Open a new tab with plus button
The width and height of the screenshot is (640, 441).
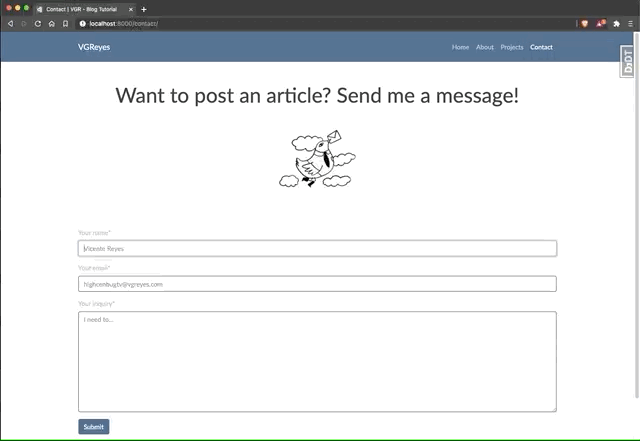tap(144, 9)
